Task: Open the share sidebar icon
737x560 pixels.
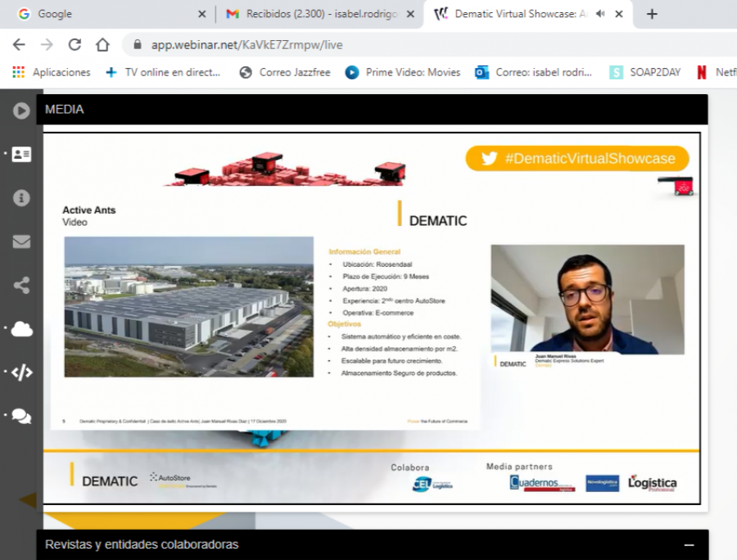Action: click(21, 285)
